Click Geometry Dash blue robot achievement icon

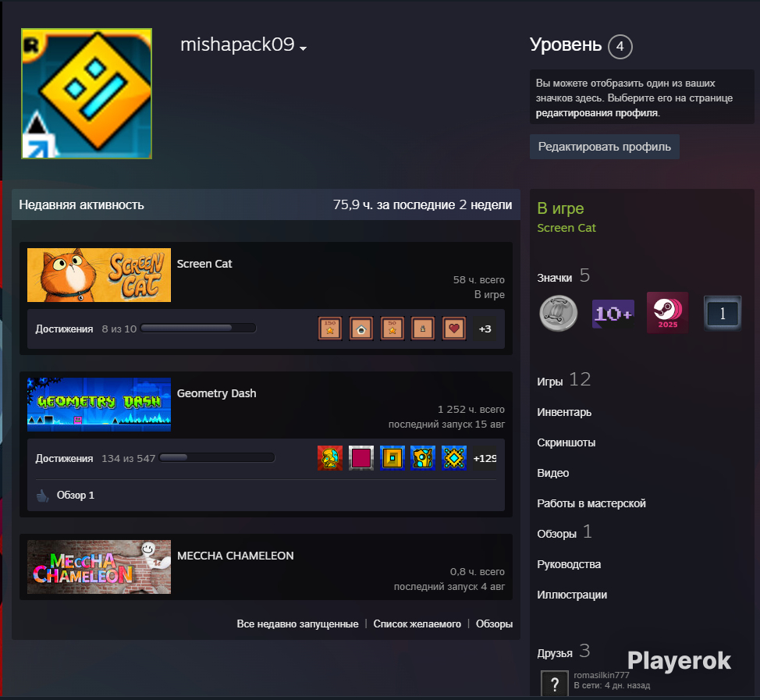pos(423,458)
